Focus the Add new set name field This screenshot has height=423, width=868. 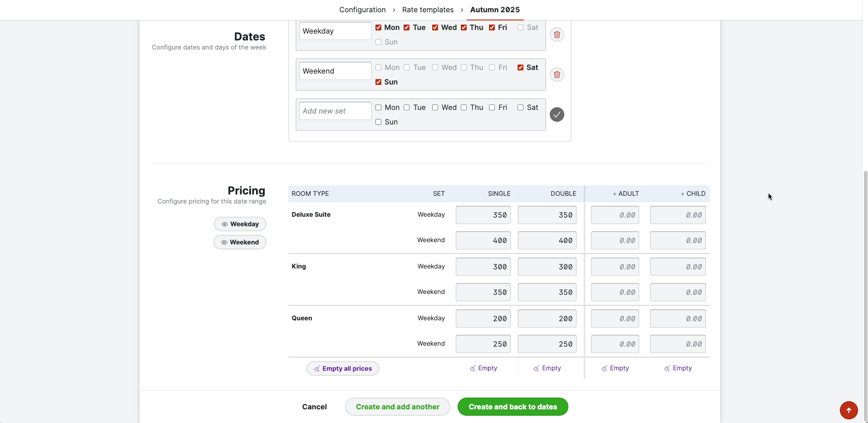[335, 111]
